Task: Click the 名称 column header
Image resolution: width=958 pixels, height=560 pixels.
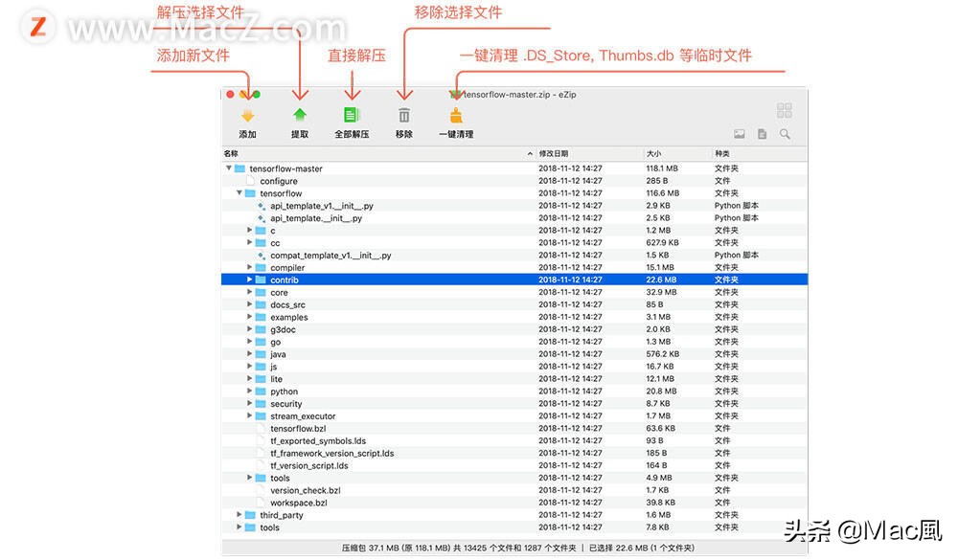Action: [232, 153]
